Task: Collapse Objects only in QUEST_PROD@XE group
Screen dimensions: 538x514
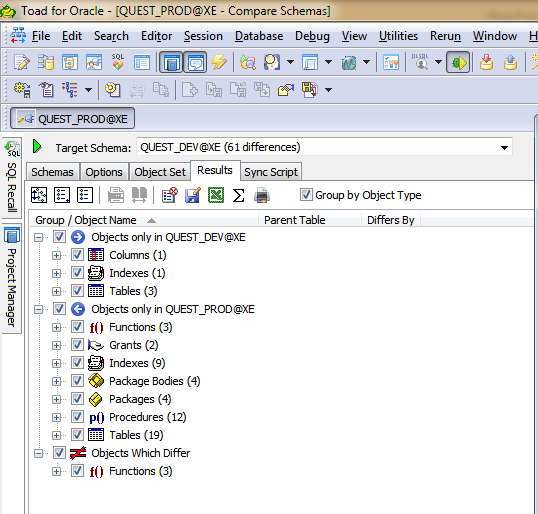Action: click(x=39, y=309)
